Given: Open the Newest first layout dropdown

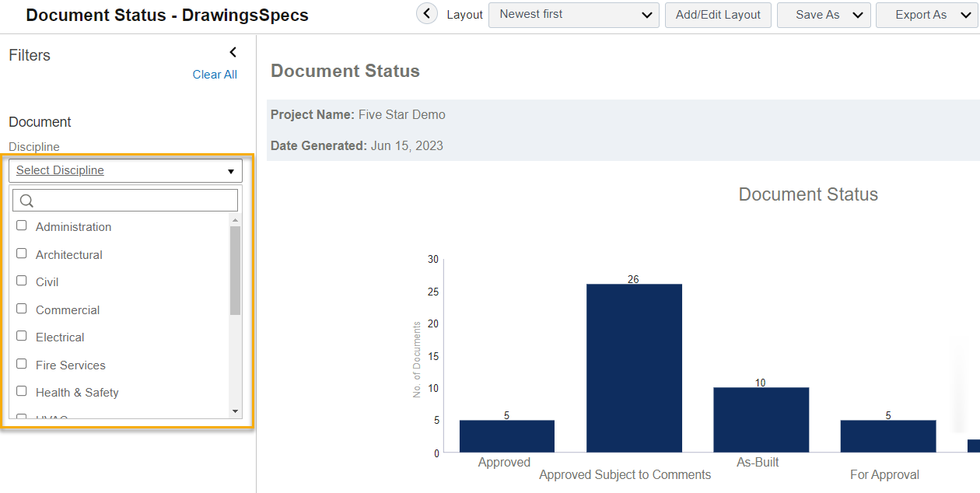Looking at the screenshot, I should [573, 15].
